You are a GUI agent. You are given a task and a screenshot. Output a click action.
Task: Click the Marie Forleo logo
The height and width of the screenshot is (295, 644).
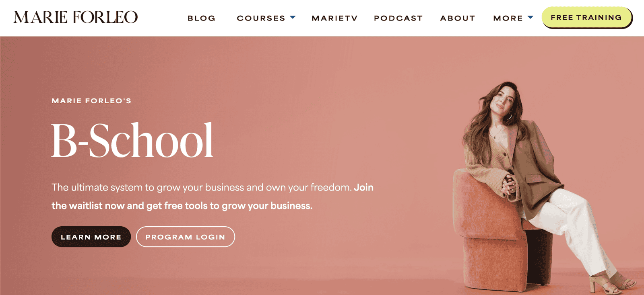76,17
